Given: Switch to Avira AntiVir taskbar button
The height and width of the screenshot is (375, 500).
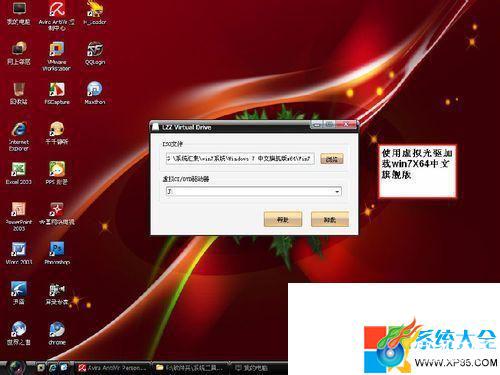Looking at the screenshot, I should [x=112, y=368].
